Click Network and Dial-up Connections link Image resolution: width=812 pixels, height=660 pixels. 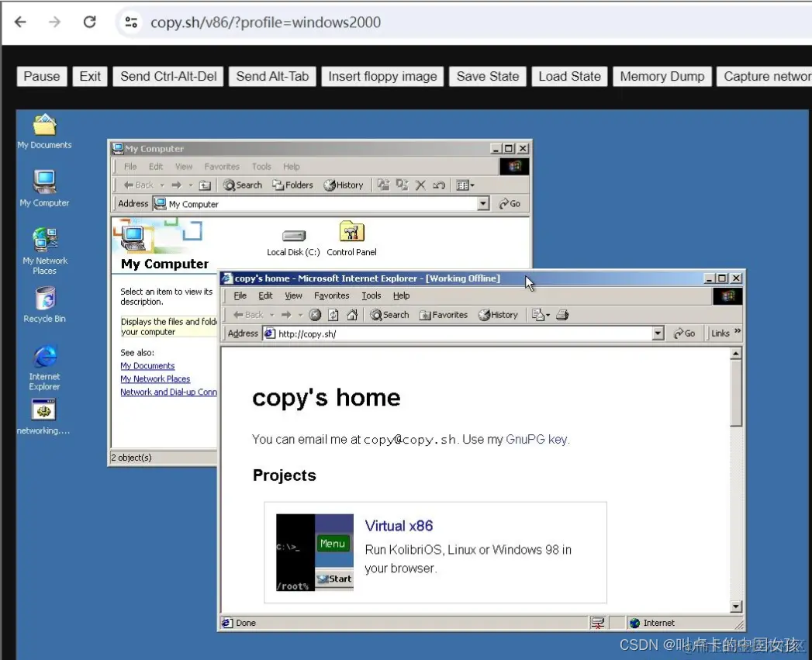[169, 392]
